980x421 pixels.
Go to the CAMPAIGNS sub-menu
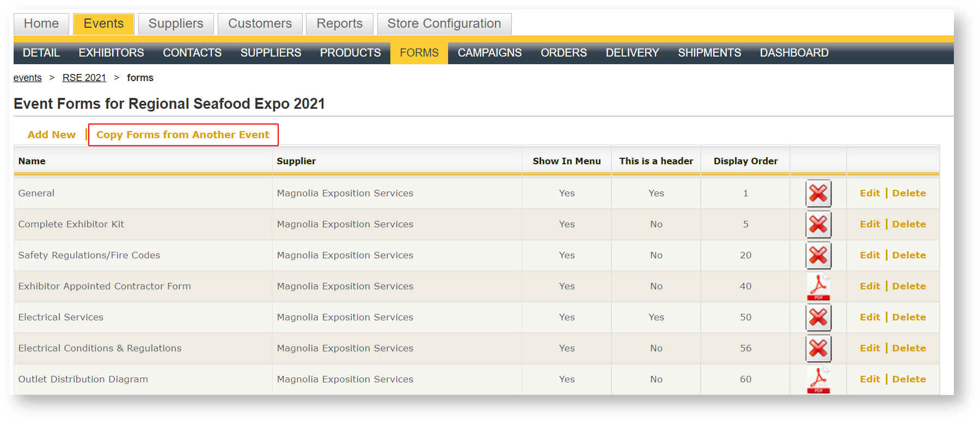pos(489,53)
